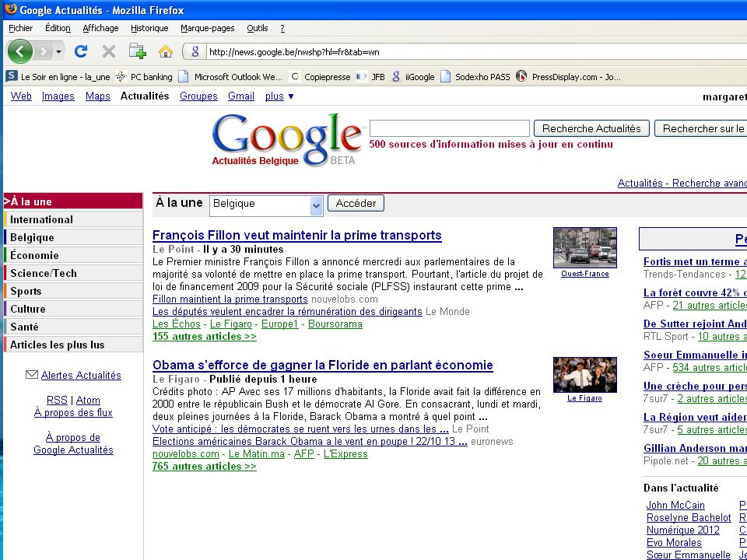The height and width of the screenshot is (560, 747).
Task: Open the Sodexho PASS bookmark
Action: click(475, 77)
